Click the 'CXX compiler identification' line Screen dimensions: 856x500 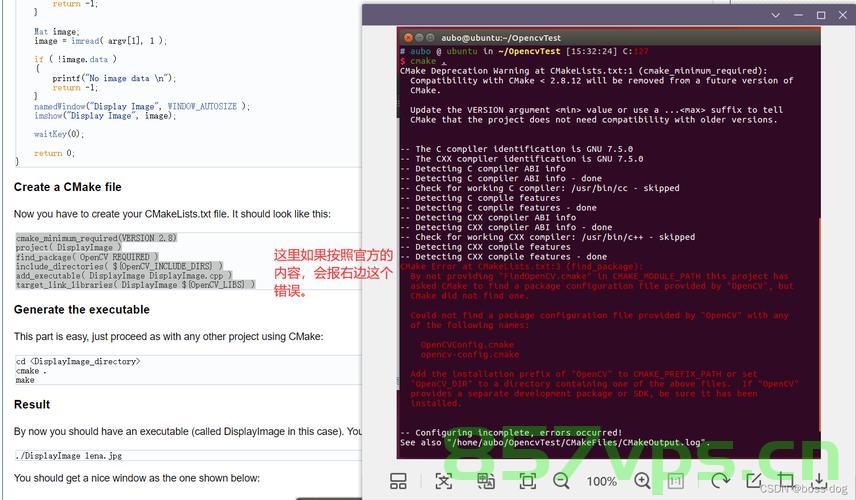click(522, 159)
